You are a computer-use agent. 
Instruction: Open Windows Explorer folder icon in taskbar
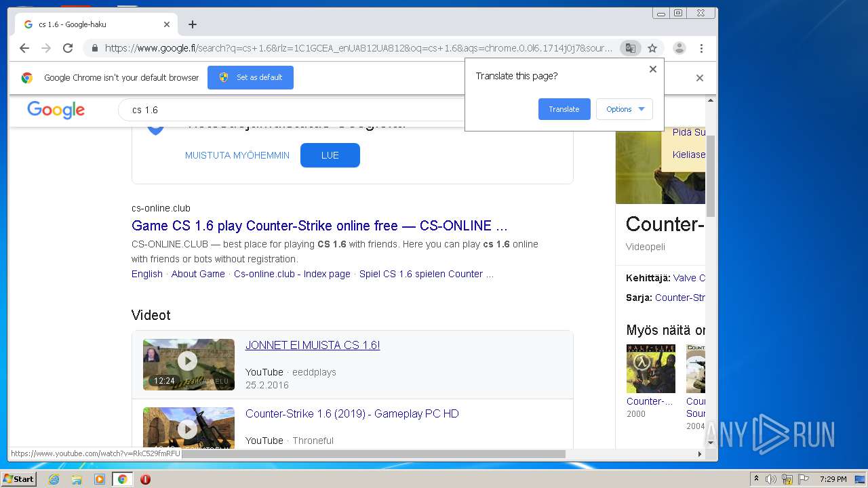click(77, 479)
